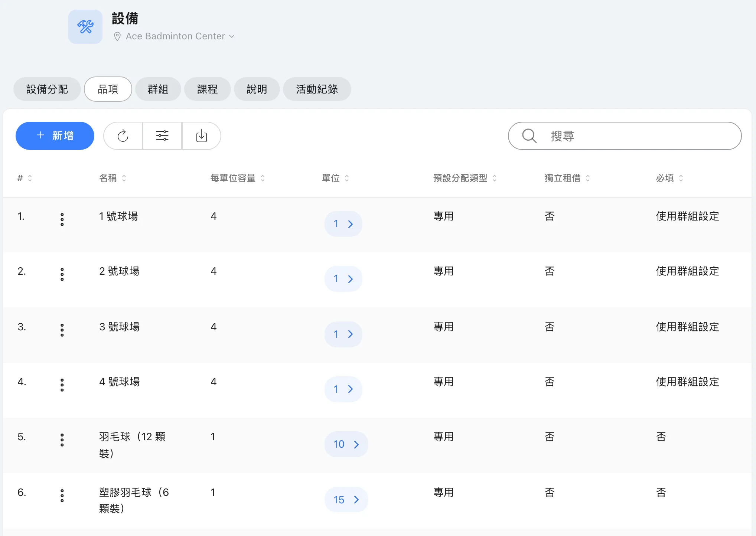Click the equipment tools icon in header
Image resolution: width=756 pixels, height=536 pixels.
click(85, 27)
